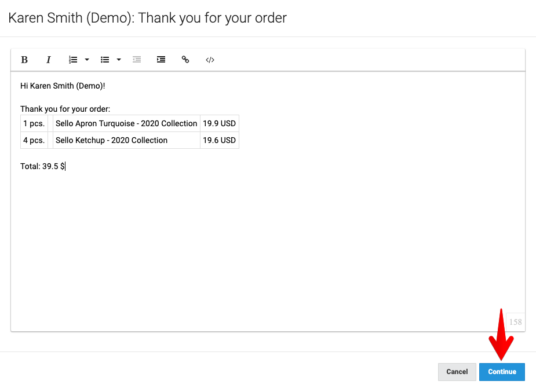Place cursor in the 'Total: 39.5 $' line
The width and height of the screenshot is (536, 392).
point(42,166)
